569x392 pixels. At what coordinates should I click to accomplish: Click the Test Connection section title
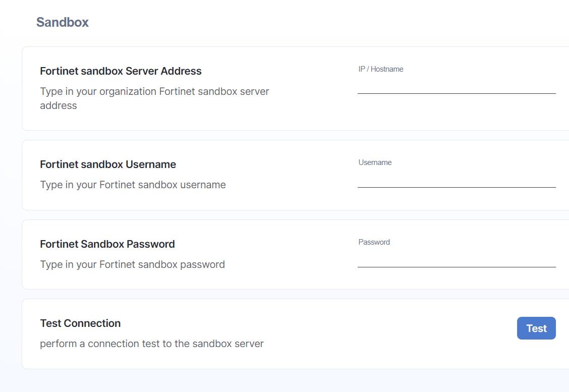[80, 323]
